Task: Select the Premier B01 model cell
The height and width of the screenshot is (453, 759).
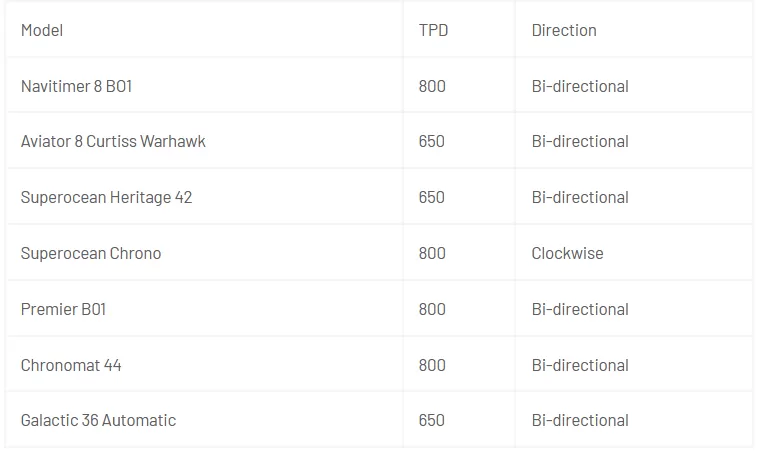Action: click(63, 309)
